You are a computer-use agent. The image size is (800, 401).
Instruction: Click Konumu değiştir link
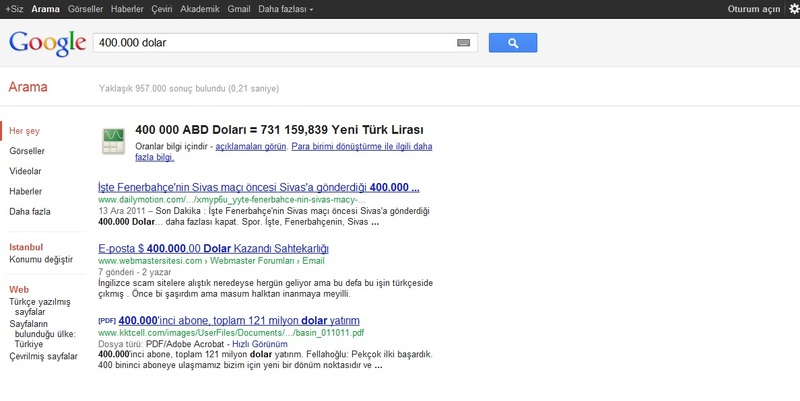coord(41,259)
